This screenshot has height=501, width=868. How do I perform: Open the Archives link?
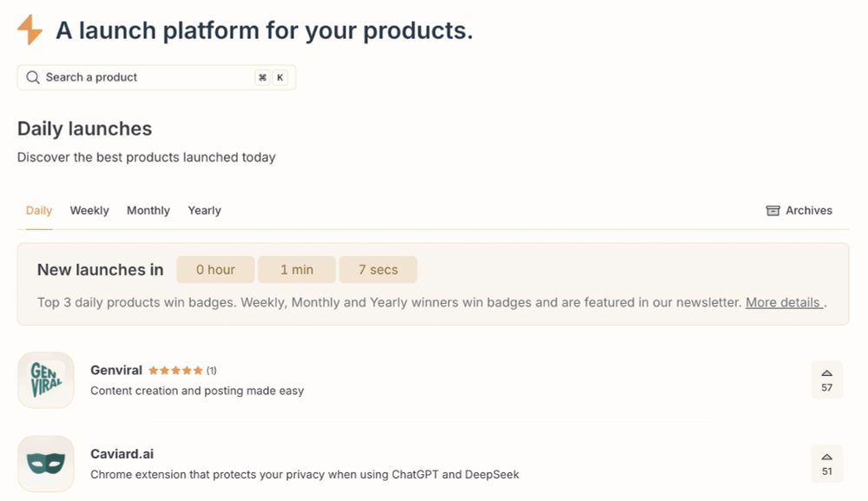(799, 210)
